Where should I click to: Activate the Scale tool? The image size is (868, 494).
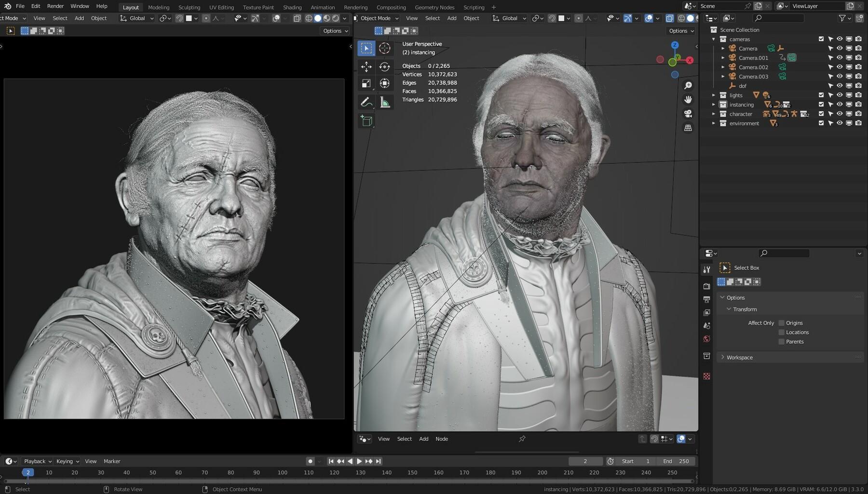[x=366, y=83]
